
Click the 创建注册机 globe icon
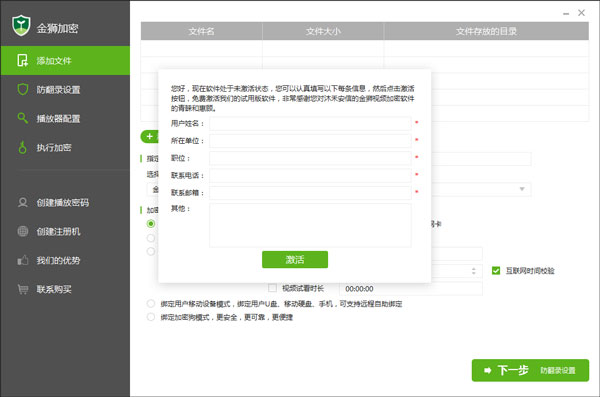[x=23, y=231]
